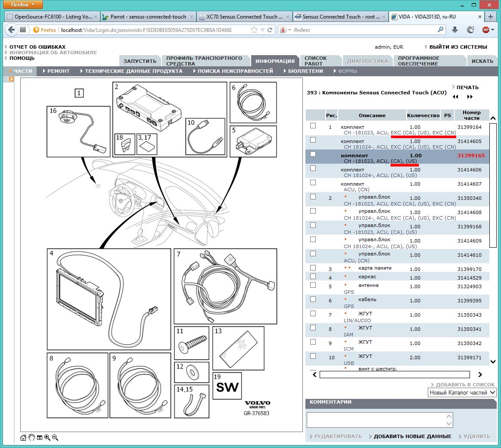Click ДОБАВИТЬ В СПИСОК
The height and width of the screenshot is (448, 501).
(x=465, y=384)
